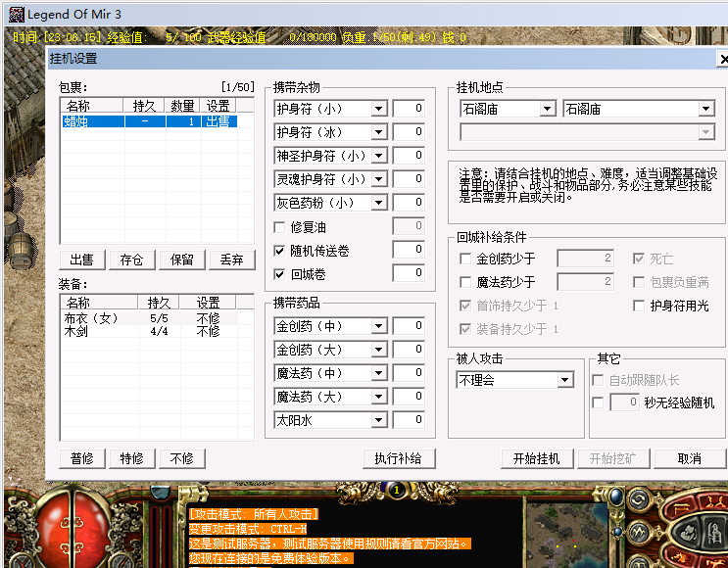Open the first 石阁庙 location dropdown

[x=508, y=109]
